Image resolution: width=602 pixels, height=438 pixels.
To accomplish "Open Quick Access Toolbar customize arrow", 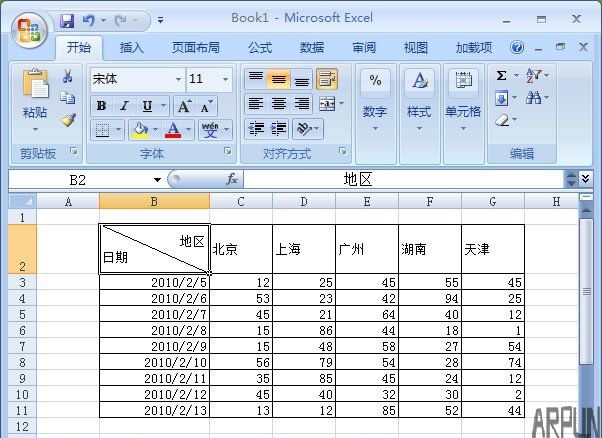I will 160,20.
